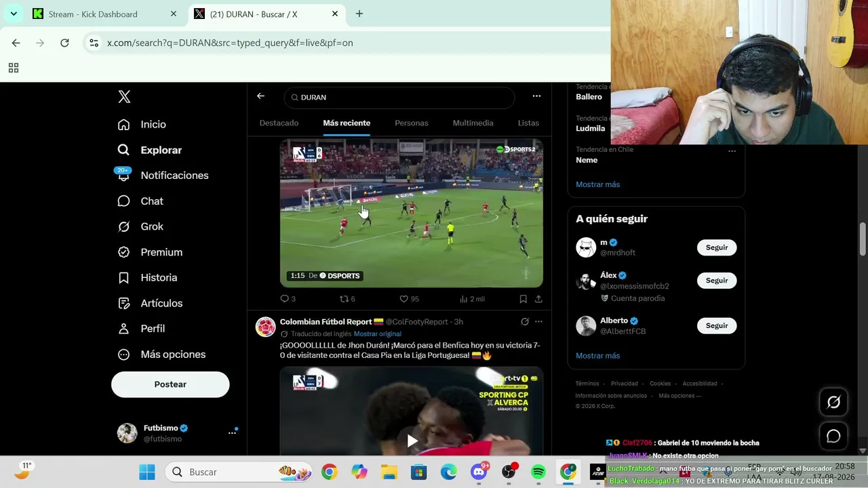Click the DSPORTS match video thumbnail
Screen dimensions: 868x488
[412, 213]
